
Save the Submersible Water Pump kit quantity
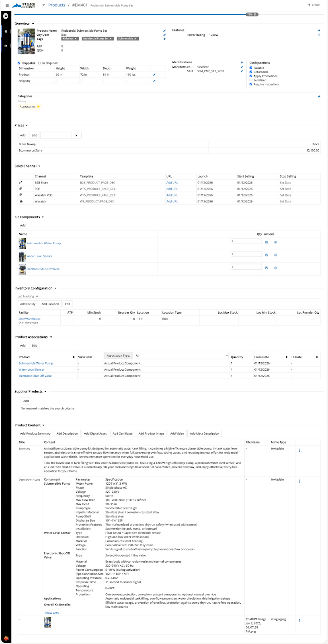point(266,242)
